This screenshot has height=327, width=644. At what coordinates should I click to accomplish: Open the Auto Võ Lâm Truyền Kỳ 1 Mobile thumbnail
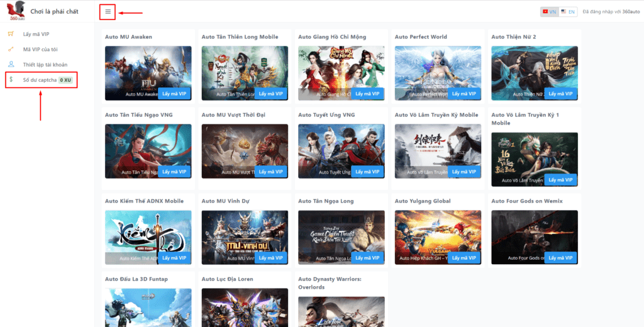(535, 159)
